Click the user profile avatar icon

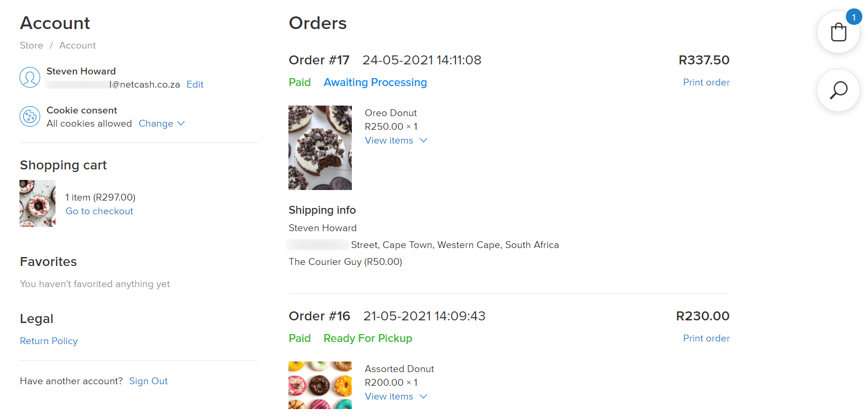(30, 78)
